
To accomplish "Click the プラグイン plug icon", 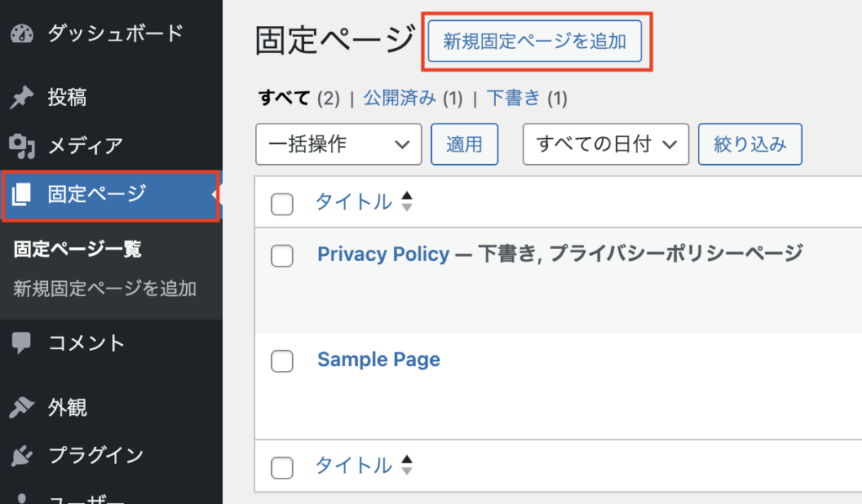I will [22, 456].
